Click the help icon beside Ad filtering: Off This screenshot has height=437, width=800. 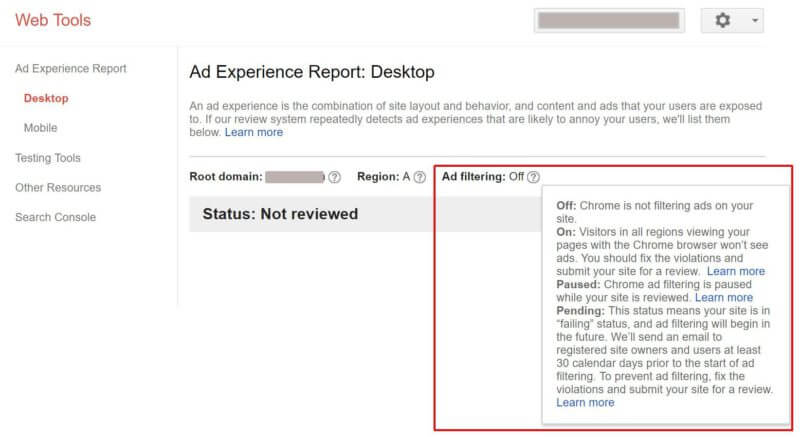(533, 177)
